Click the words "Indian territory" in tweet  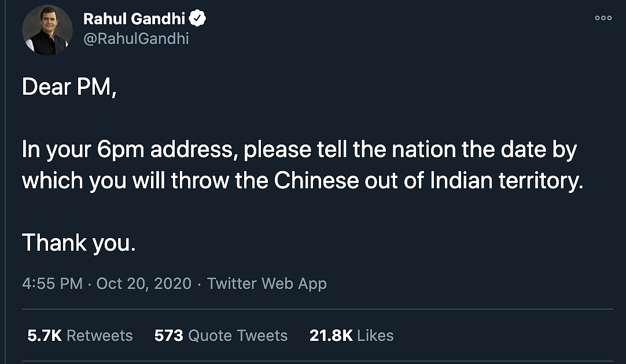(x=507, y=181)
